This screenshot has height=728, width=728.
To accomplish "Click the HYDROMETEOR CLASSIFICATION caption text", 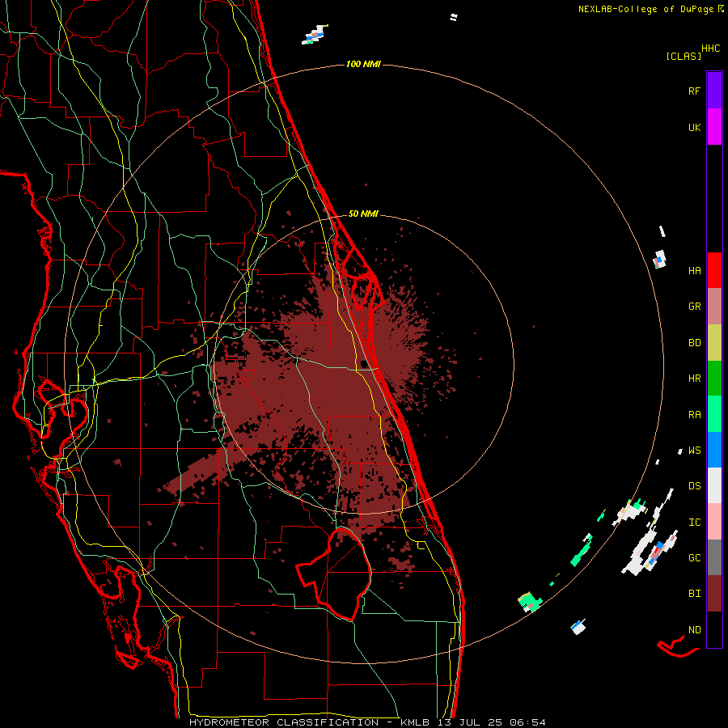I will tap(284, 722).
